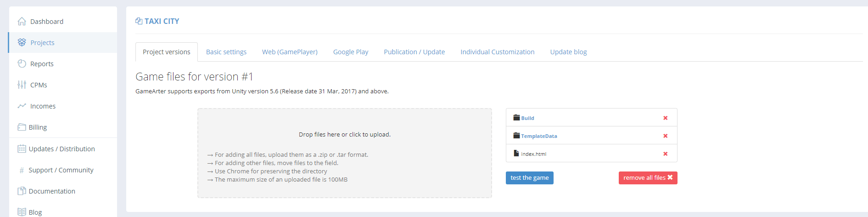The height and width of the screenshot is (217, 868).
Task: Click the Projects boxes icon in sidebar
Action: (22, 42)
